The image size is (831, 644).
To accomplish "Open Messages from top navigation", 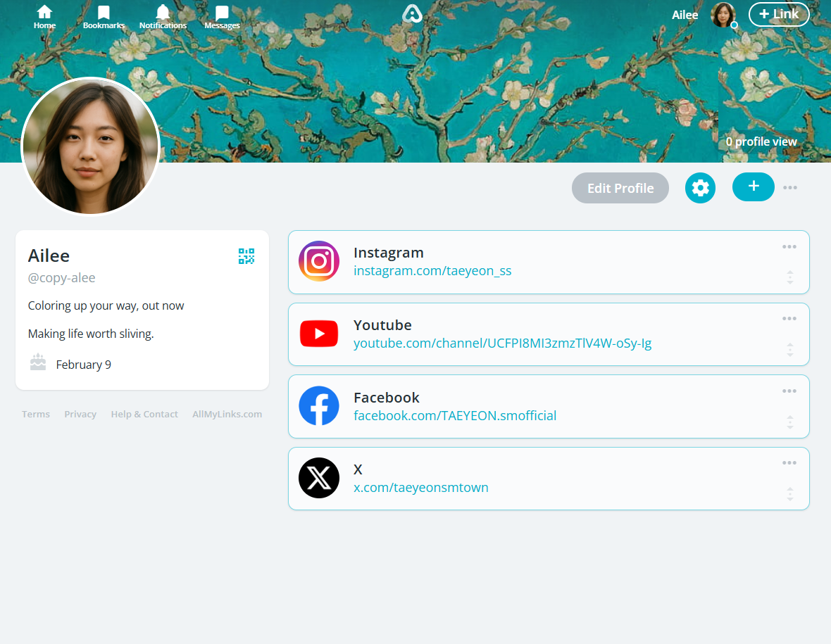I will tap(222, 17).
